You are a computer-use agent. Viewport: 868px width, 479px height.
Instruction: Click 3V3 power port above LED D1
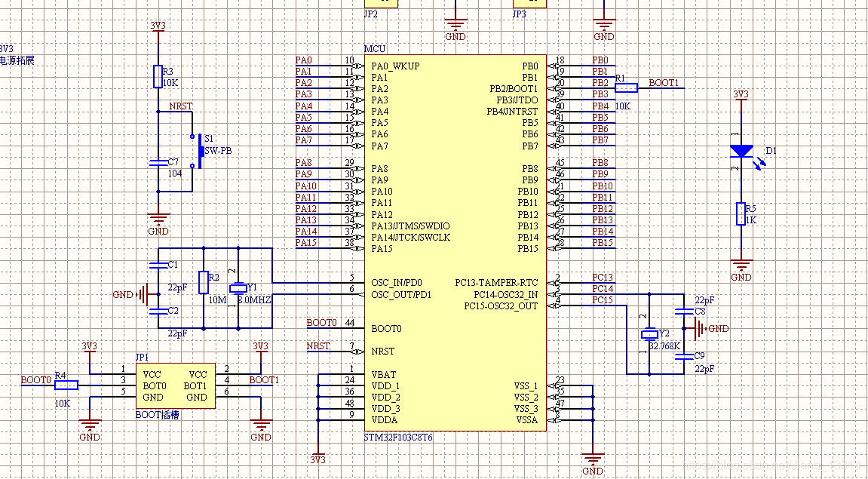[741, 95]
